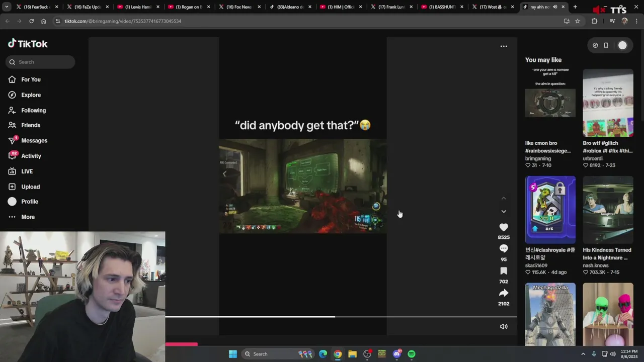Screen dimensions: 644x362
Task: Open the "like cmon bro" recommended video
Action: pos(550,103)
